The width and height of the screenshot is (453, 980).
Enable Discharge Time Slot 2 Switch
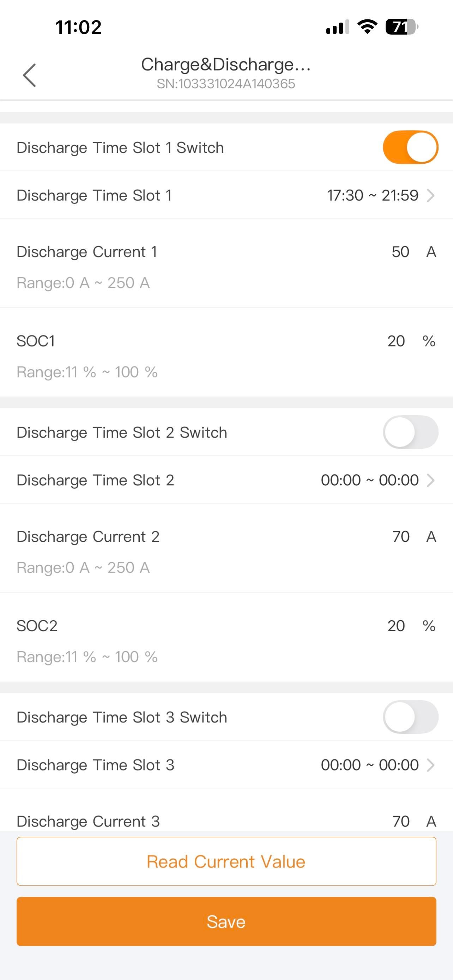410,432
